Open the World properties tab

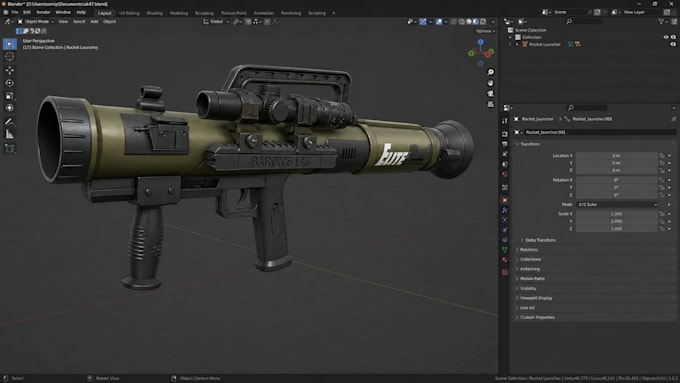pos(505,174)
